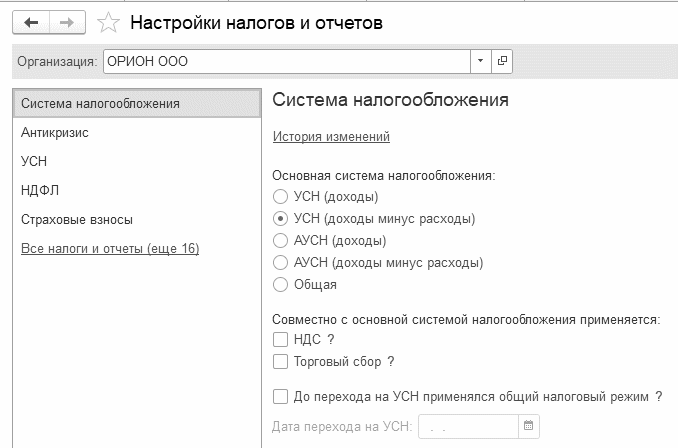Select УСН (доходы) radio option

pyautogui.click(x=280, y=196)
